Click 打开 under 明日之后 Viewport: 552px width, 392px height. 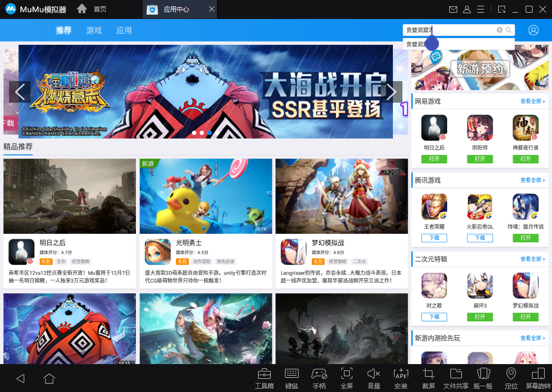click(434, 159)
